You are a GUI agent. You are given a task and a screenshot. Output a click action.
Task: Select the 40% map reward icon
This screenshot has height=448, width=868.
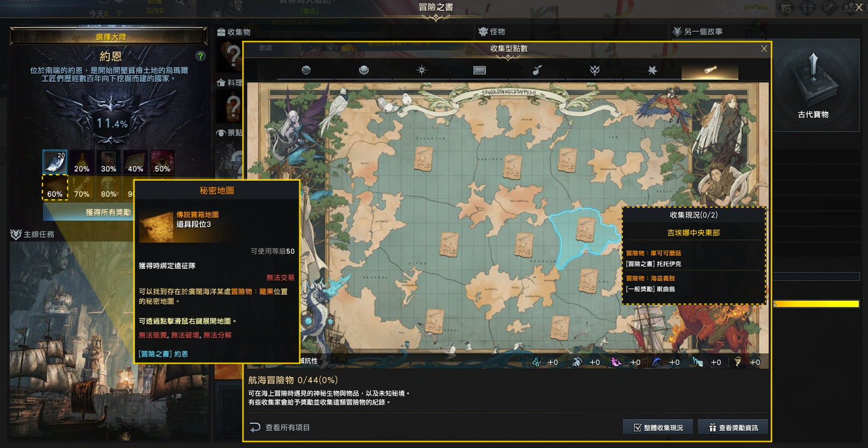(136, 162)
